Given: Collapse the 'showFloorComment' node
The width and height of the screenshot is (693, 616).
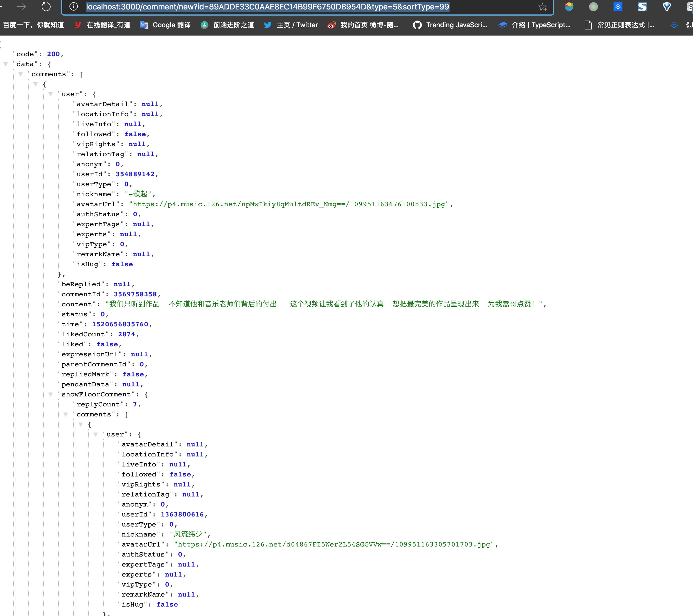Looking at the screenshot, I should click(x=51, y=394).
